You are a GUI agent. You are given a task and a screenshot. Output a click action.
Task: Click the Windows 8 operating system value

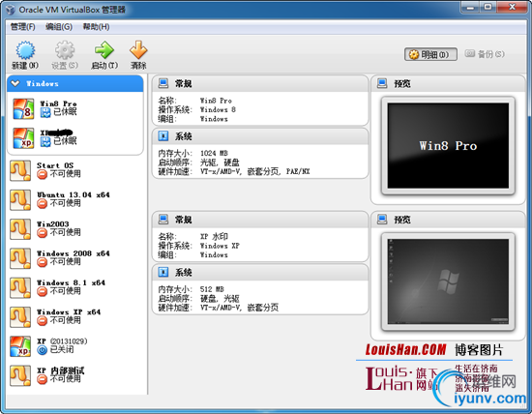click(218, 109)
